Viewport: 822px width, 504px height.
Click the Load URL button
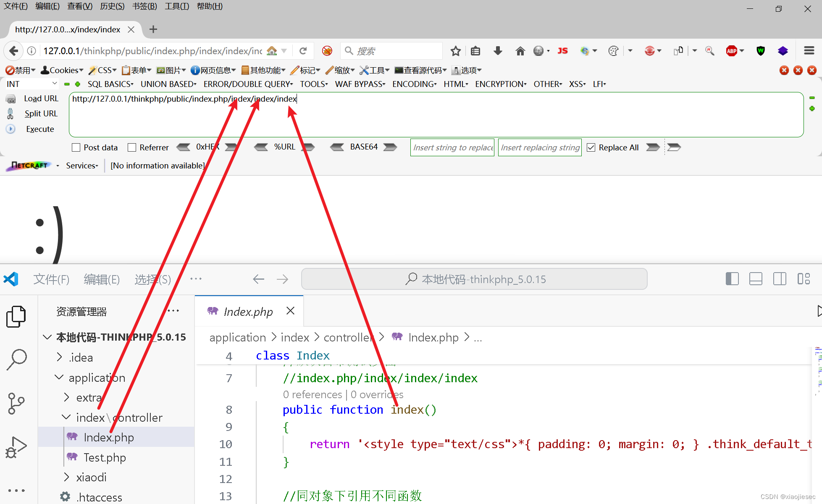(x=41, y=98)
